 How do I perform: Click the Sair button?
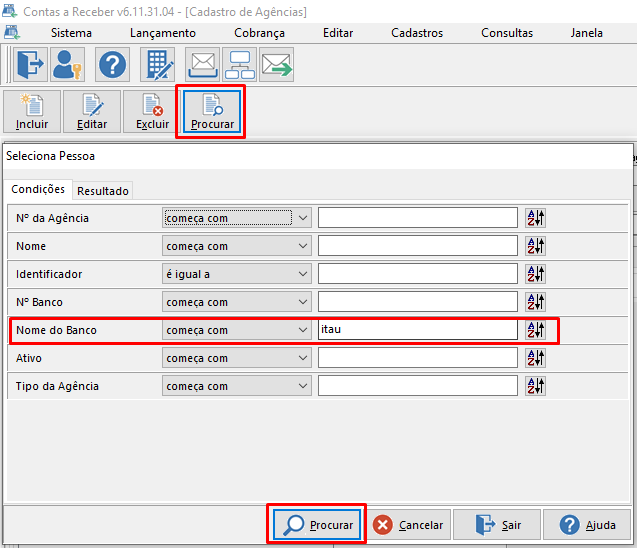point(497,525)
